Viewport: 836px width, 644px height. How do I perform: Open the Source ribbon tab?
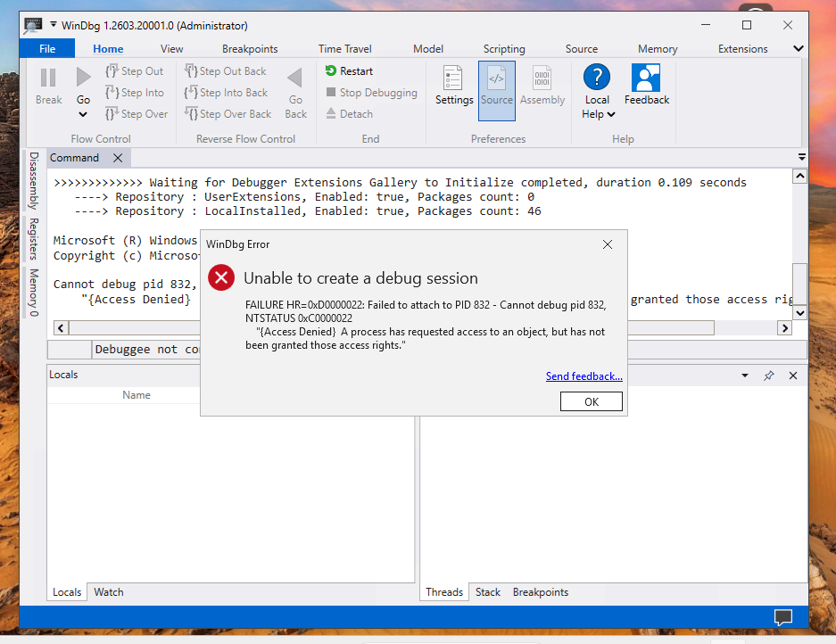582,48
